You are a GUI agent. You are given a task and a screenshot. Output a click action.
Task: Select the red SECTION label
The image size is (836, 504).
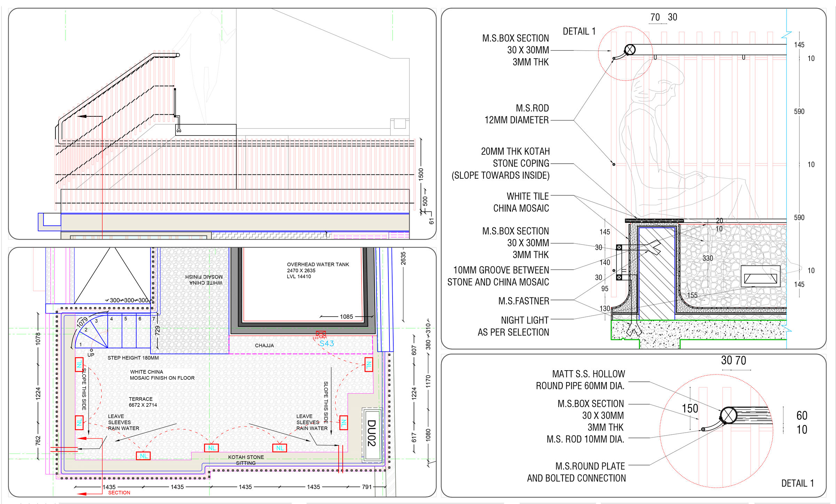[119, 493]
